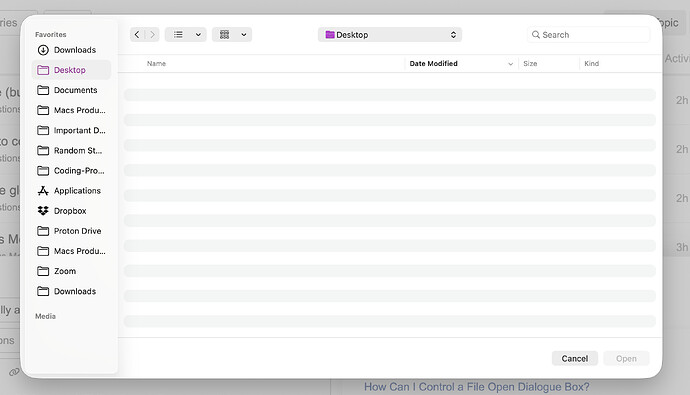Screen dimensions: 690x395
Task: Open the list view options chevron
Action: click(x=198, y=34)
